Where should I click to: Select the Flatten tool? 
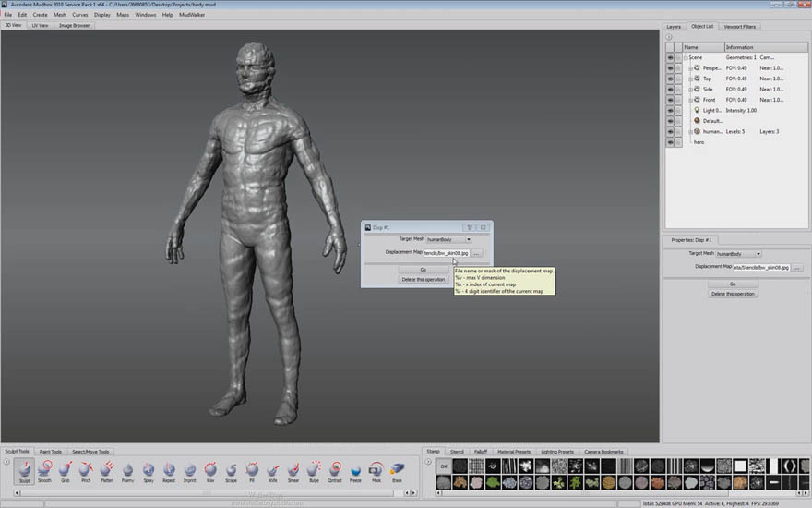[x=107, y=471]
